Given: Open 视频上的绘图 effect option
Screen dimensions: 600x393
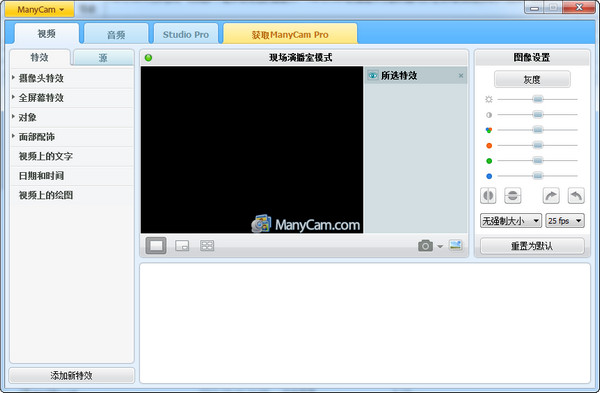Looking at the screenshot, I should coord(72,196).
